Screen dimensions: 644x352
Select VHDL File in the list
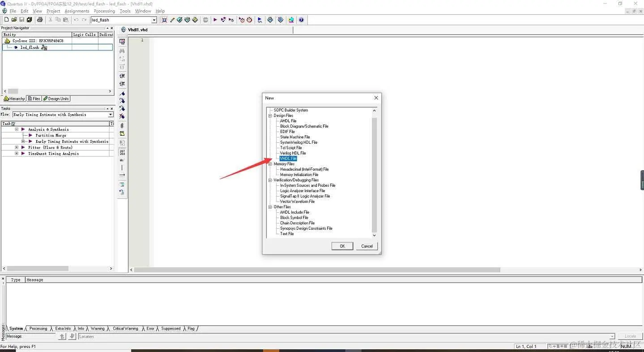point(288,159)
